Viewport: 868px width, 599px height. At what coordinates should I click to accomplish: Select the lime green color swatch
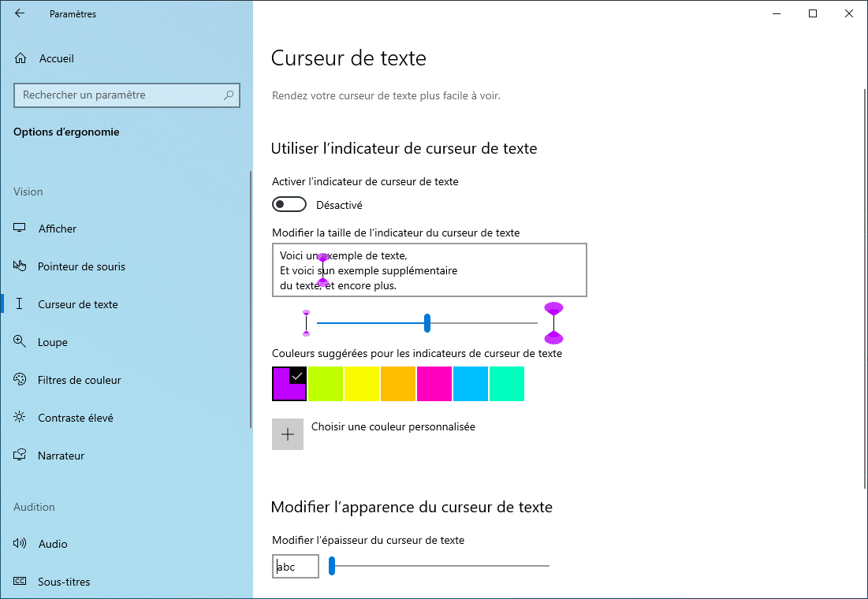[x=326, y=384]
